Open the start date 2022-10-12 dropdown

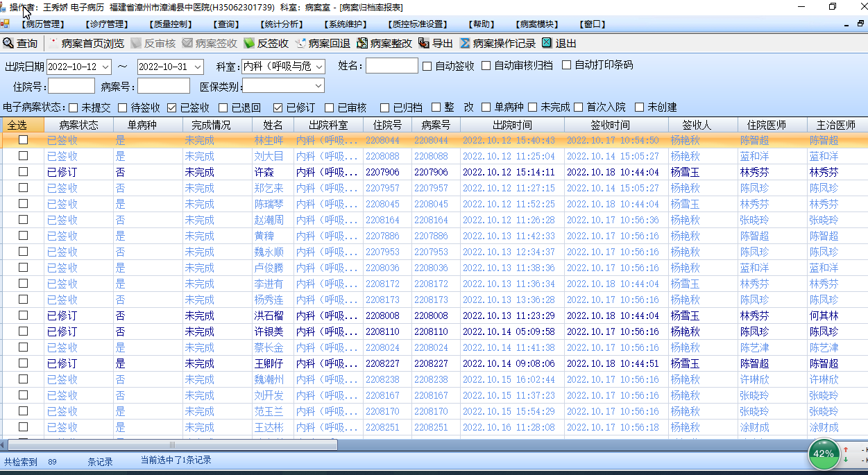pos(105,67)
